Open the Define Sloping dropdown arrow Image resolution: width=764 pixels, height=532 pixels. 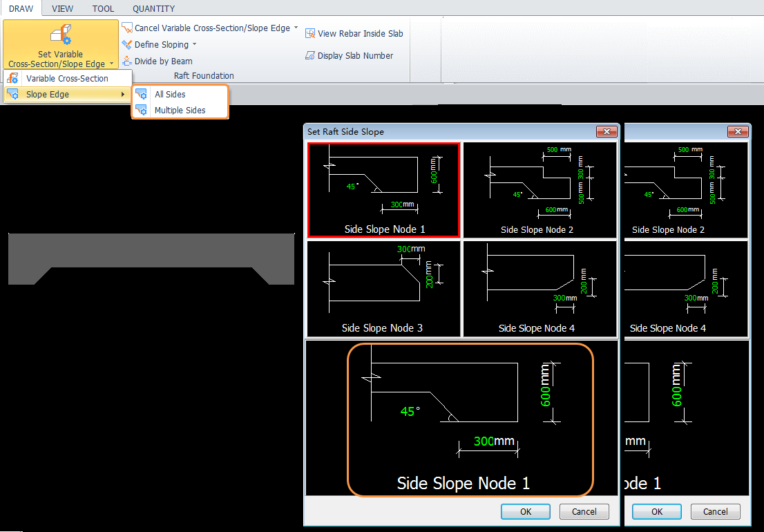tap(194, 45)
